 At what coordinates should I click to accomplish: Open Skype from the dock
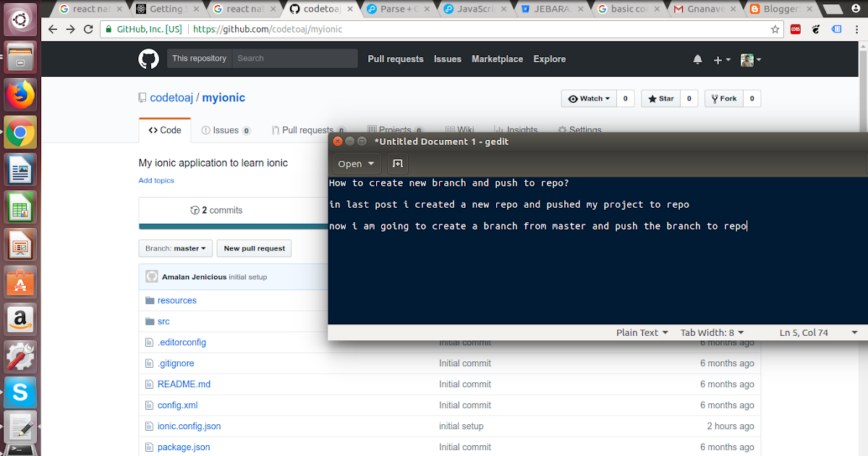(20, 392)
